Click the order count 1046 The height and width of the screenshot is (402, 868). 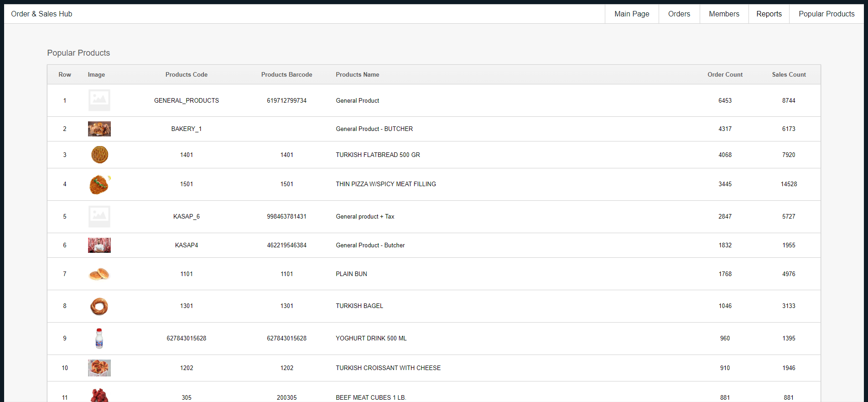725,306
